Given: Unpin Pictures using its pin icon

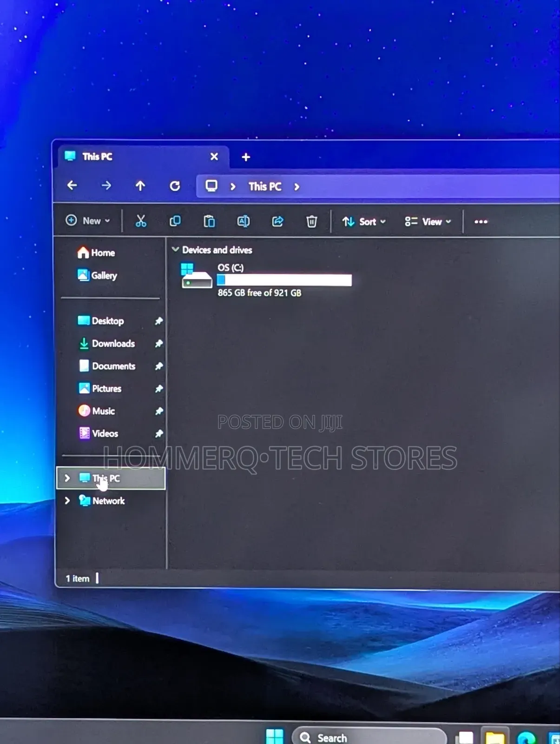Looking at the screenshot, I should click(158, 388).
